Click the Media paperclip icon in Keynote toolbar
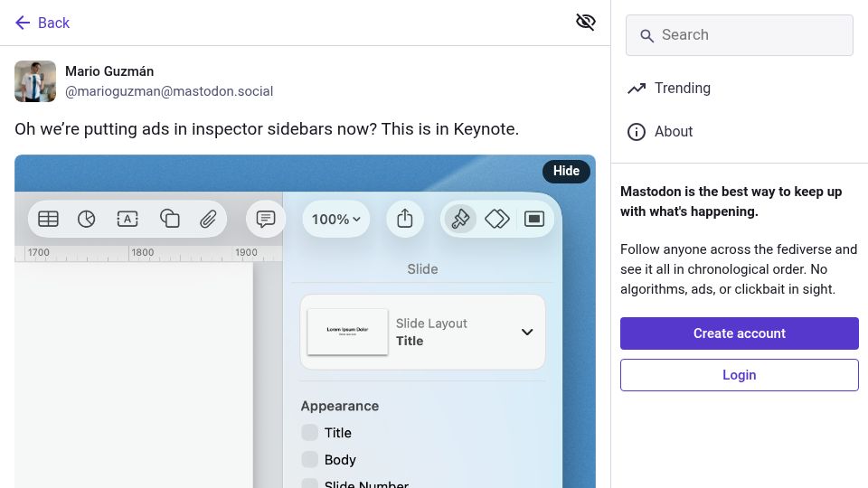The width and height of the screenshot is (868, 488). [208, 219]
